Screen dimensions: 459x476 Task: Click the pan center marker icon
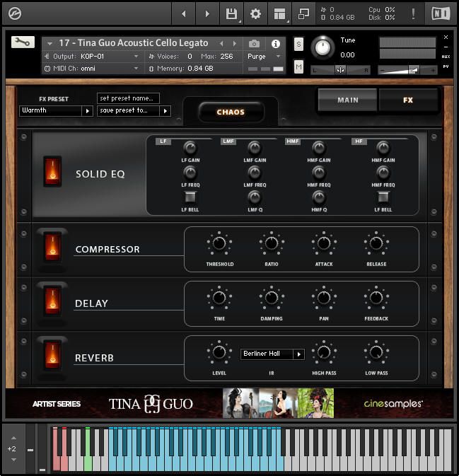pos(340,70)
